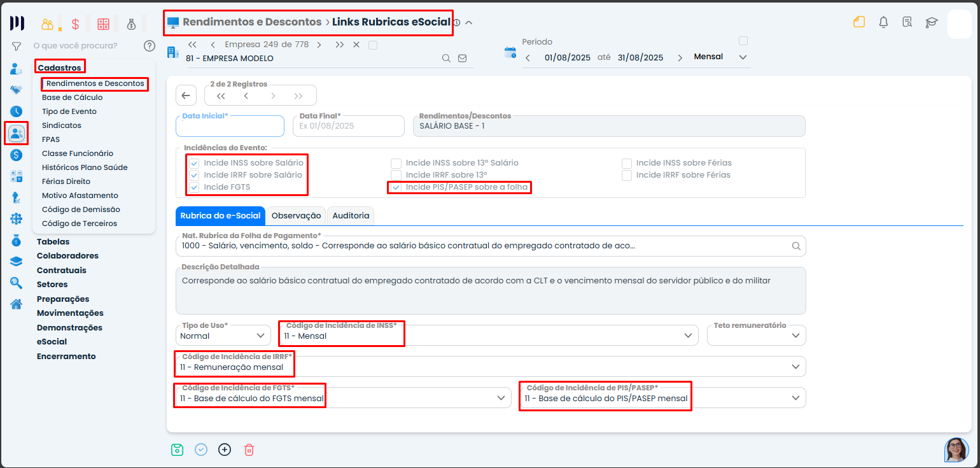The width and height of the screenshot is (980, 468).
Task: Open the notifications bell
Action: point(883,22)
